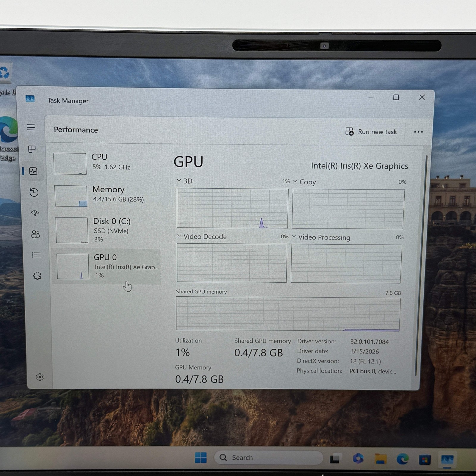Open Microsoft Store icon on taskbar

[x=425, y=460]
